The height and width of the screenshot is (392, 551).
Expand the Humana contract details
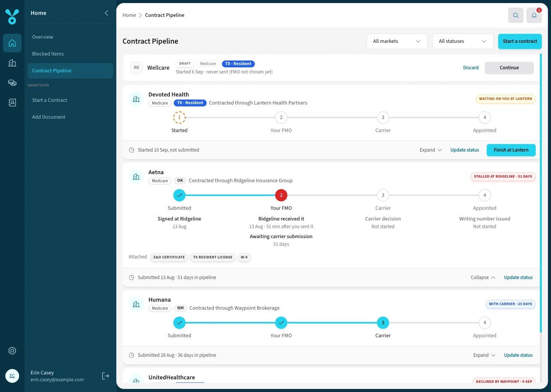[484, 355]
